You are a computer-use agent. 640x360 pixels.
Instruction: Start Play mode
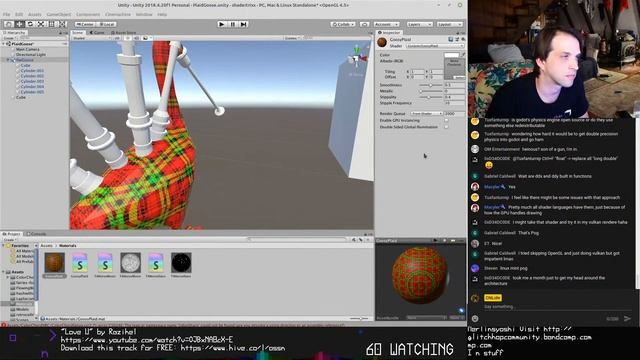pos(222,24)
